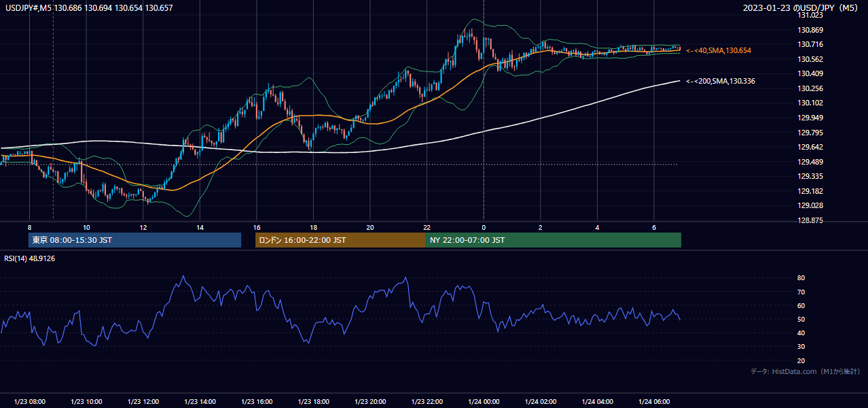Click price axis label 129.795
Image resolution: width=868 pixels, height=408 pixels.
pos(810,133)
